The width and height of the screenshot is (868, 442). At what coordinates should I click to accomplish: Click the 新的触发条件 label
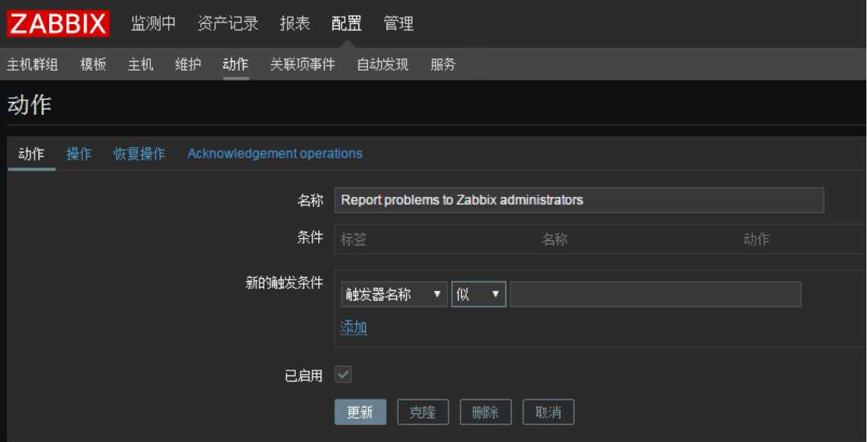coord(284,283)
